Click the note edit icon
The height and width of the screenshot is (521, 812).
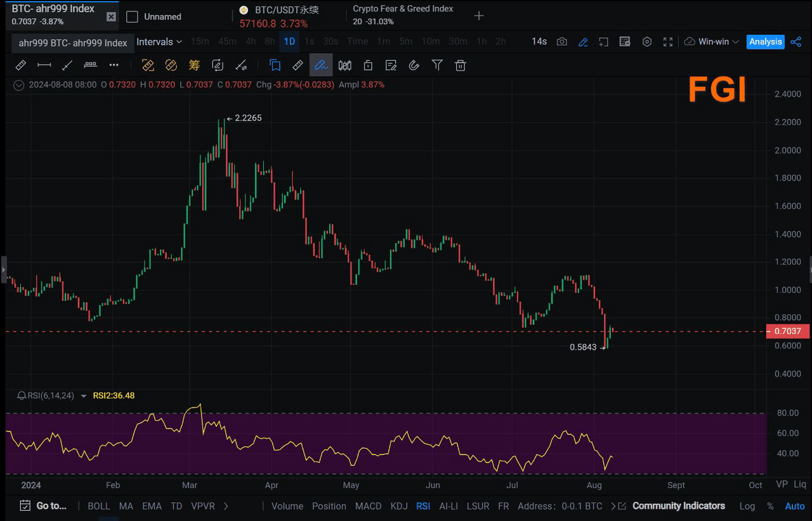[x=391, y=65]
